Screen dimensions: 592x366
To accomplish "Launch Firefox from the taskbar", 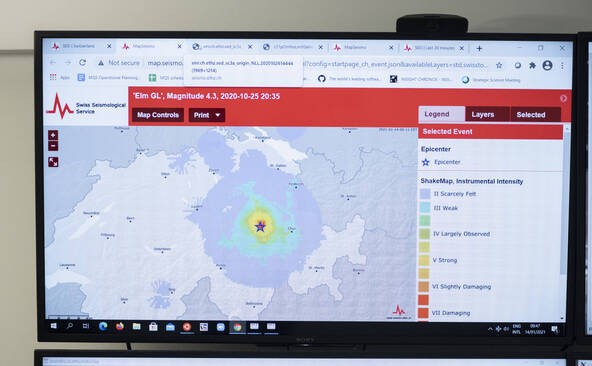I will (x=120, y=326).
